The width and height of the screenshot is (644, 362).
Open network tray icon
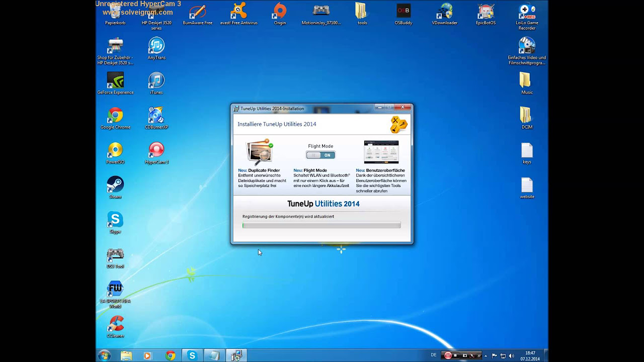[503, 355]
